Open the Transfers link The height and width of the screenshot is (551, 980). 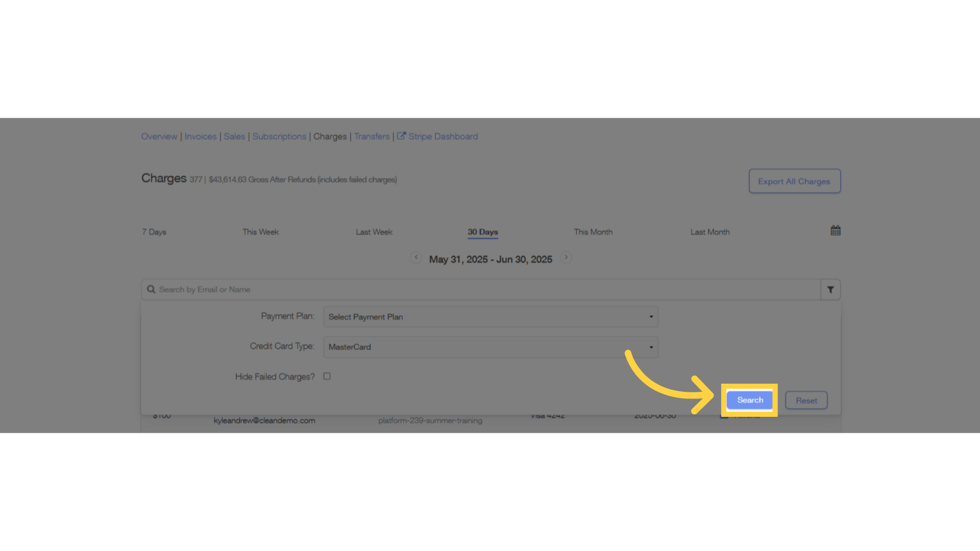click(372, 137)
